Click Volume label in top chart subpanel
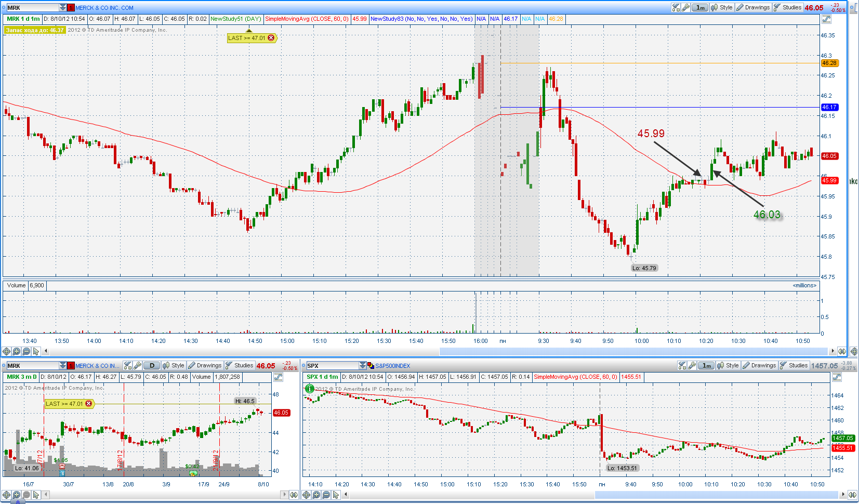This screenshot has width=859, height=504. (x=16, y=285)
